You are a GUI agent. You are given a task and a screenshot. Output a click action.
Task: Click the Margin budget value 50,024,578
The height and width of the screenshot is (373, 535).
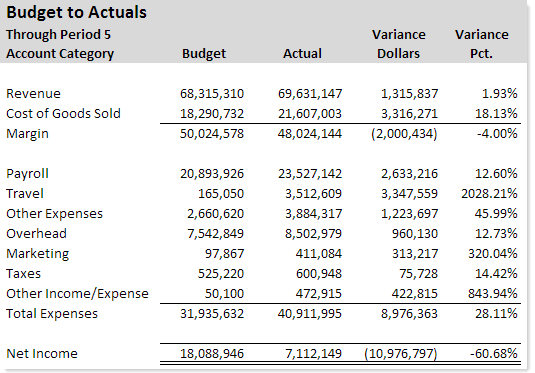212,133
